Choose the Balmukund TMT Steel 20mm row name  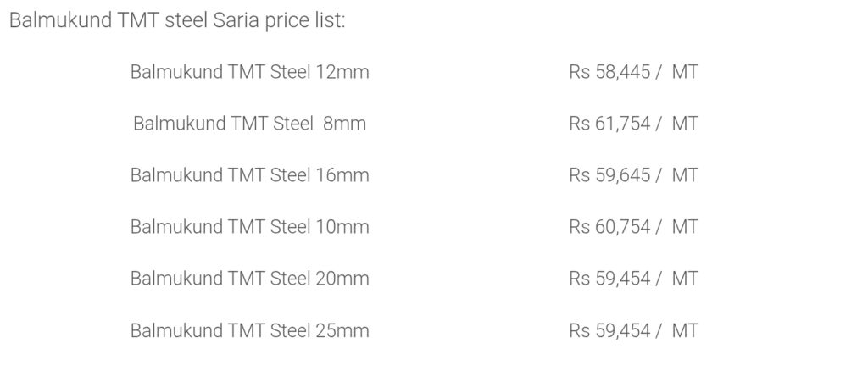click(x=249, y=279)
